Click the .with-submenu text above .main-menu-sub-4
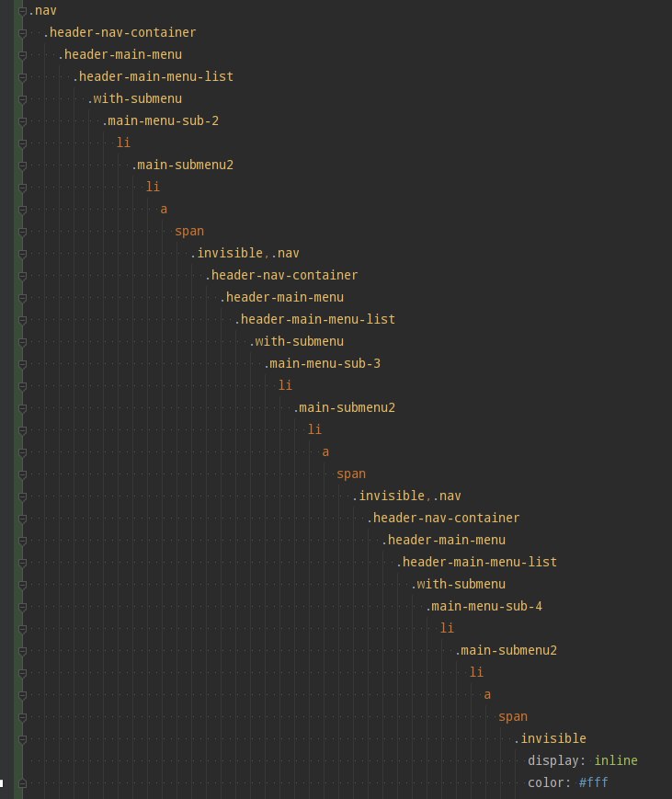This screenshot has height=799, width=672. point(458,584)
